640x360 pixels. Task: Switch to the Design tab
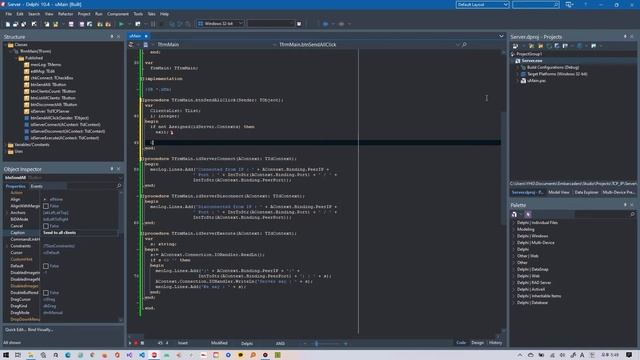pyautogui.click(x=477, y=343)
